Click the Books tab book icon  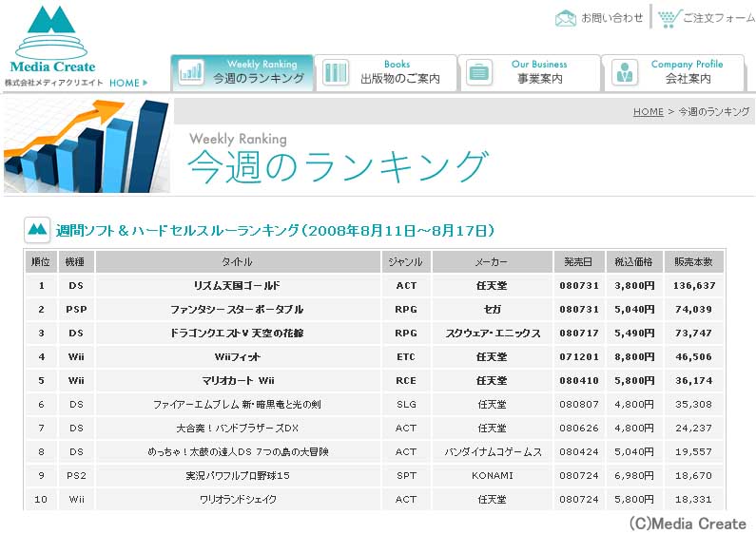point(335,73)
